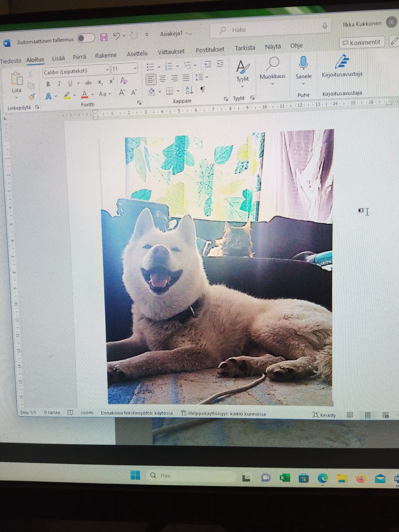Select Justify alignment
Image resolution: width=399 pixels, height=532 pixels.
coord(186,78)
